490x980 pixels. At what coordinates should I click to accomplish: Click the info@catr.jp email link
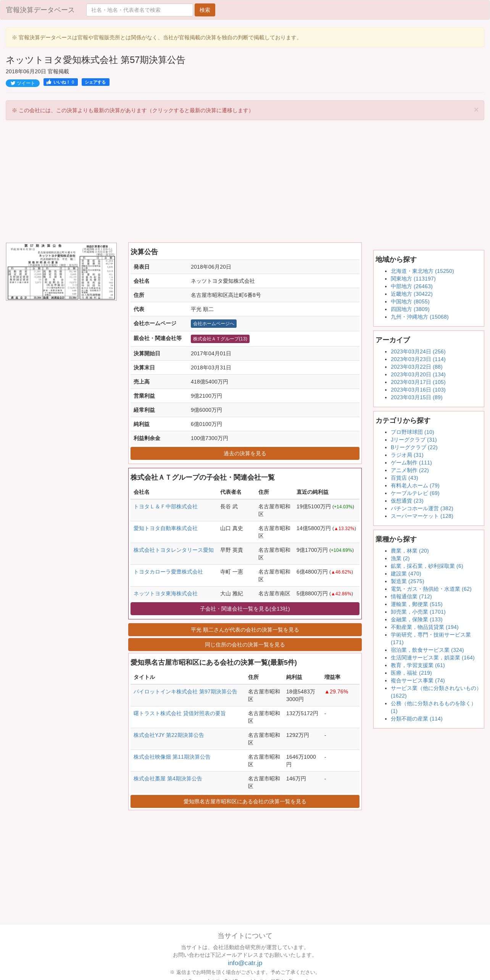pos(245,963)
